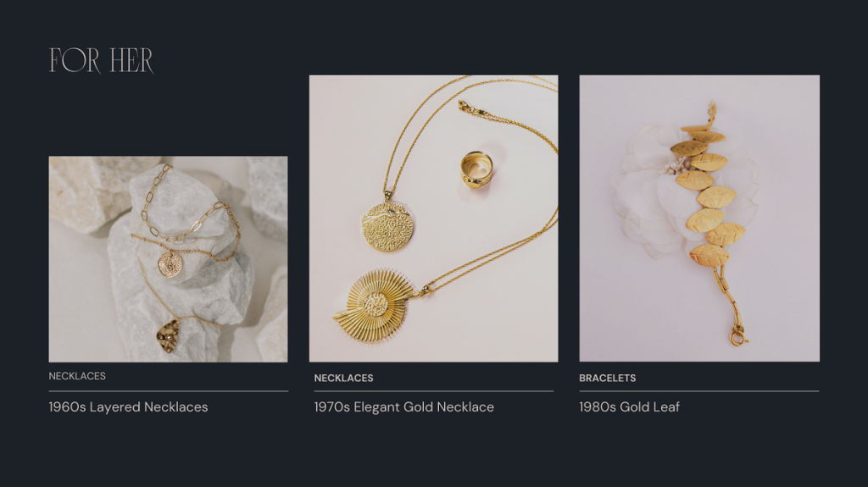This screenshot has height=487, width=868.
Task: Click the round clasp of the leaf bracelet
Action: point(737,338)
